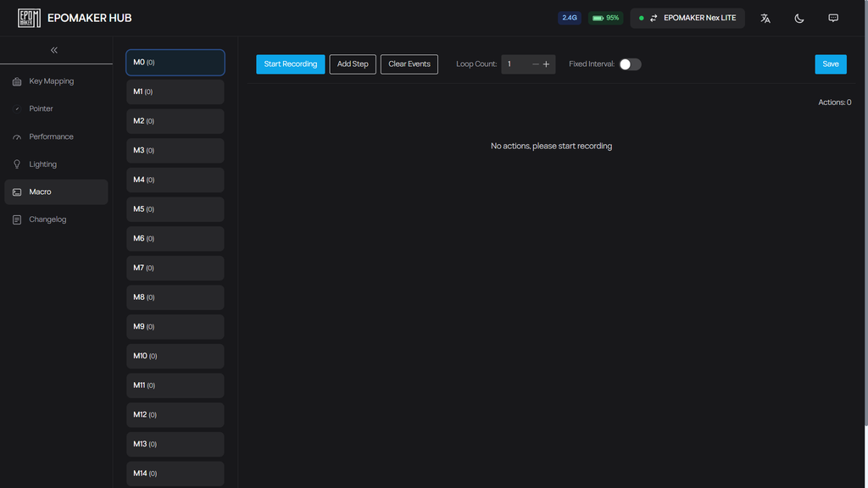Viewport: 868px width, 488px height.
Task: Click the Key Mapping keyboard icon
Action: point(17,81)
